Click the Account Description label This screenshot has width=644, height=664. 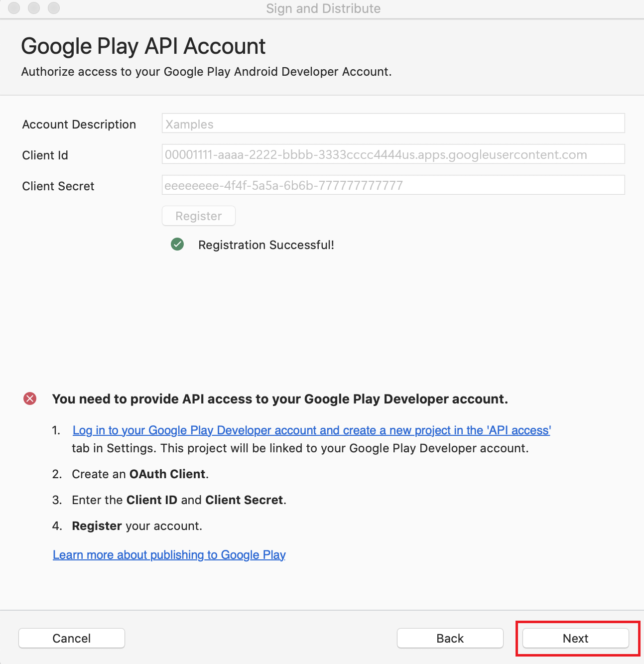79,125
